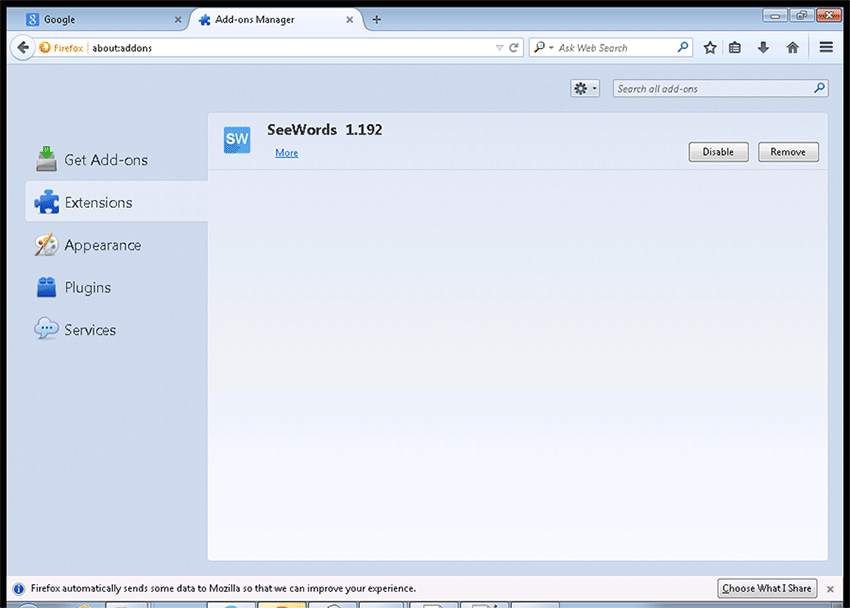Image resolution: width=850 pixels, height=608 pixels.
Task: Open the Plugins category
Action: click(x=87, y=288)
